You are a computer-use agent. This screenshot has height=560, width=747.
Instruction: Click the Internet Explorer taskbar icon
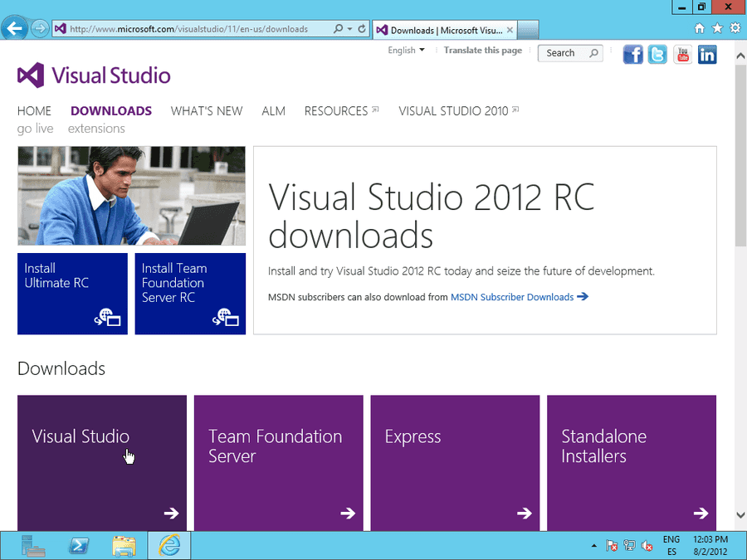tap(169, 546)
